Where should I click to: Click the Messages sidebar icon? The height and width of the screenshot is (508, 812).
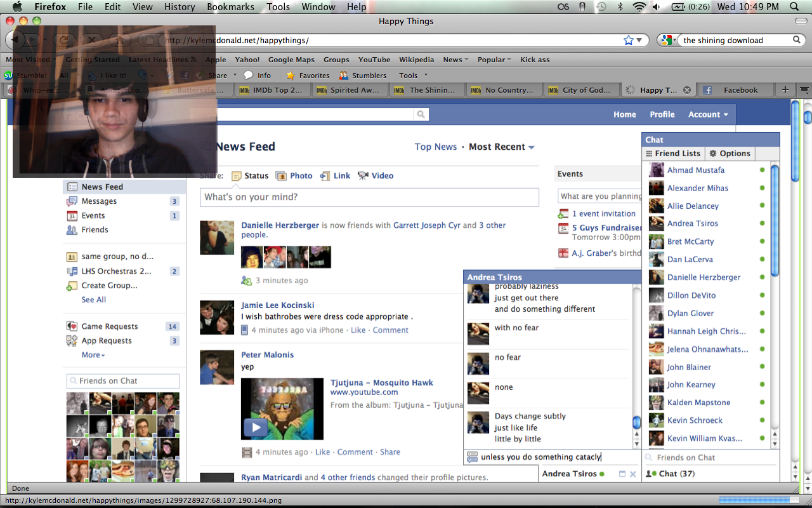(x=72, y=201)
